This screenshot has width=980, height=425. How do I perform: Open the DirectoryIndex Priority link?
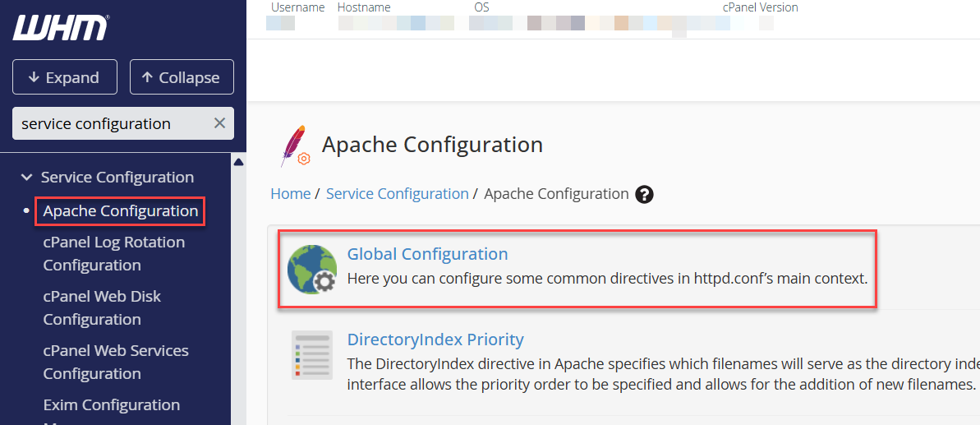click(x=435, y=340)
